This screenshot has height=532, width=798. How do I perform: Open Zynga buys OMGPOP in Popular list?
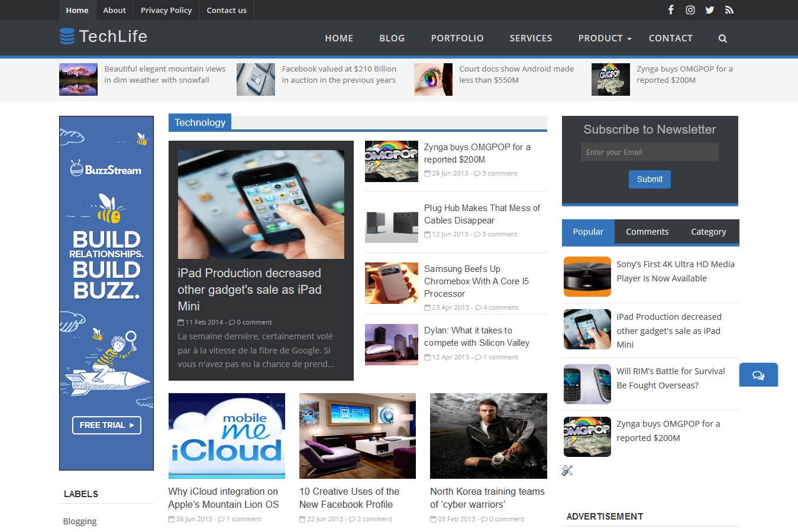pos(668,431)
